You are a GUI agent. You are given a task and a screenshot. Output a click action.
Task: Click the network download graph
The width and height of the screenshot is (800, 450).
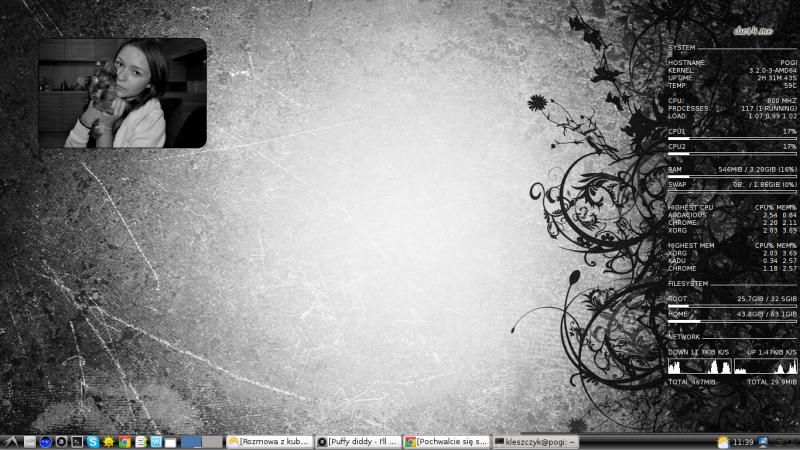[698, 366]
